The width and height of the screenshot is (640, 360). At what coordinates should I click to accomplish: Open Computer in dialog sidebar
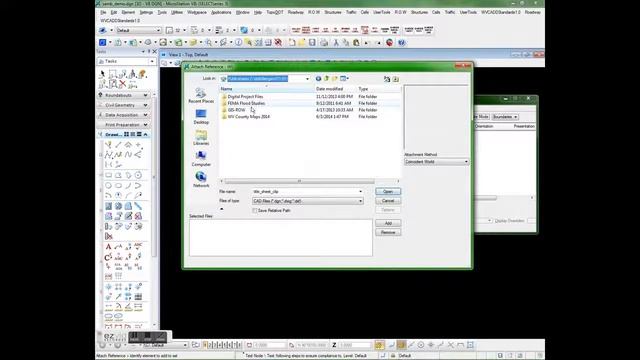click(x=201, y=159)
